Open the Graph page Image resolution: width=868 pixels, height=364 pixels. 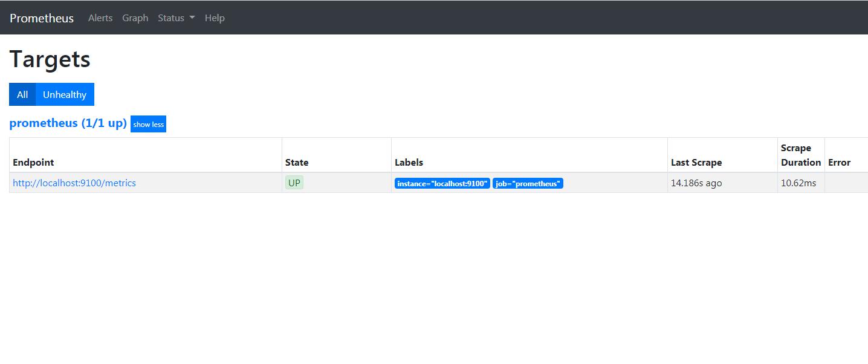click(x=135, y=18)
